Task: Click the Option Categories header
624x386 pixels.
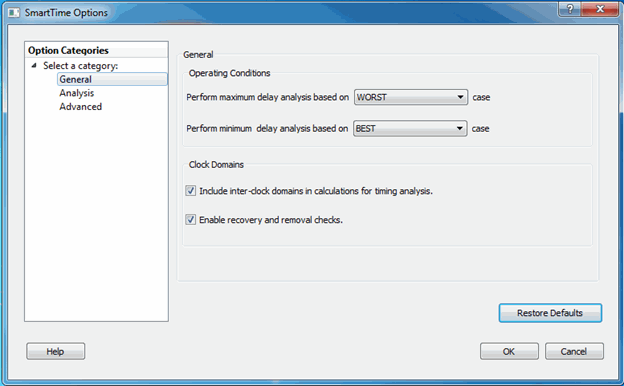Action: click(x=96, y=51)
